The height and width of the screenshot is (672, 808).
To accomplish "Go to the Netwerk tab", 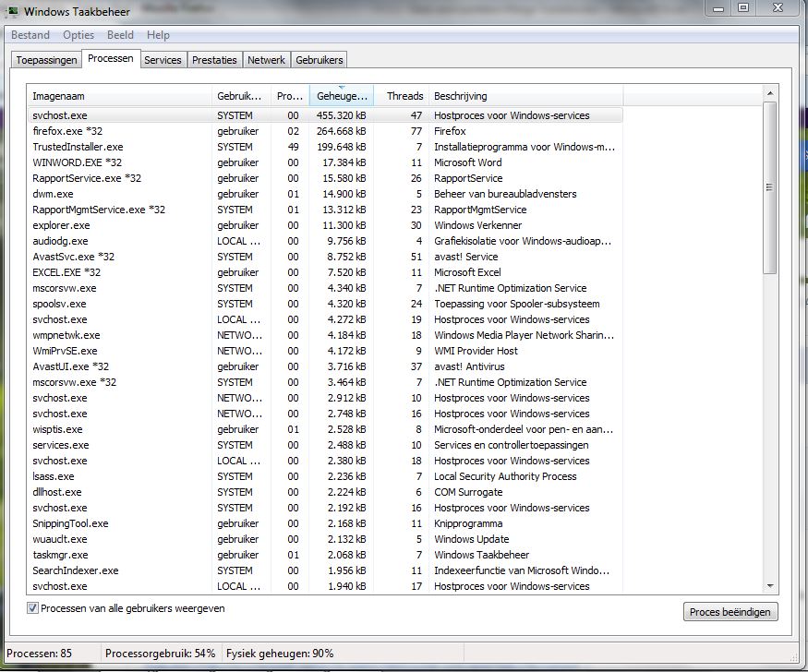I will coord(266,60).
